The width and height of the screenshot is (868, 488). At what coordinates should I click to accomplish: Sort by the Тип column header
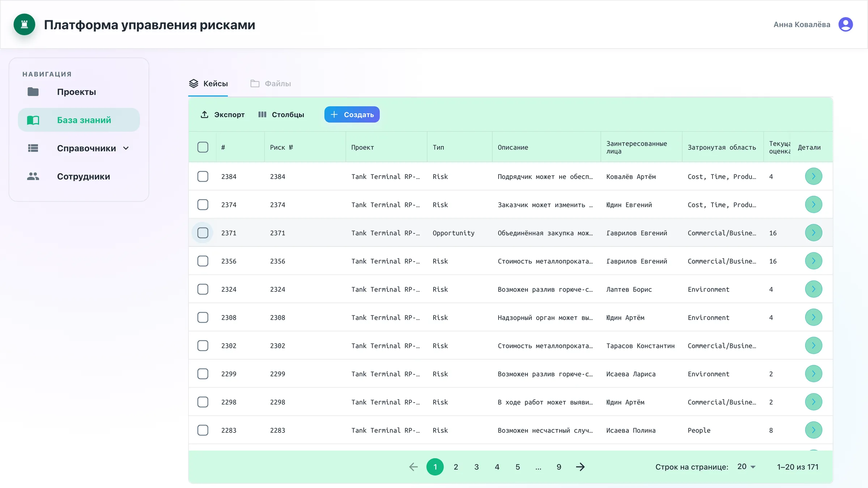(438, 147)
